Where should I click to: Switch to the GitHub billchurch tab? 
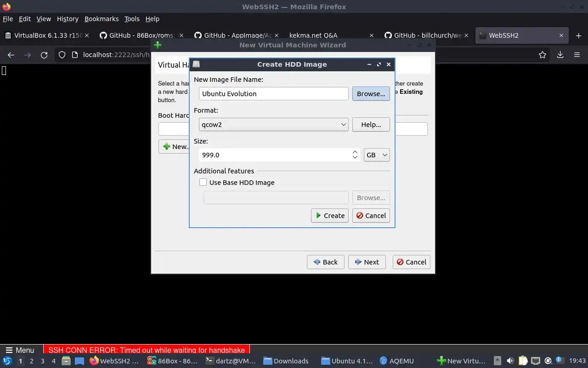(427, 35)
